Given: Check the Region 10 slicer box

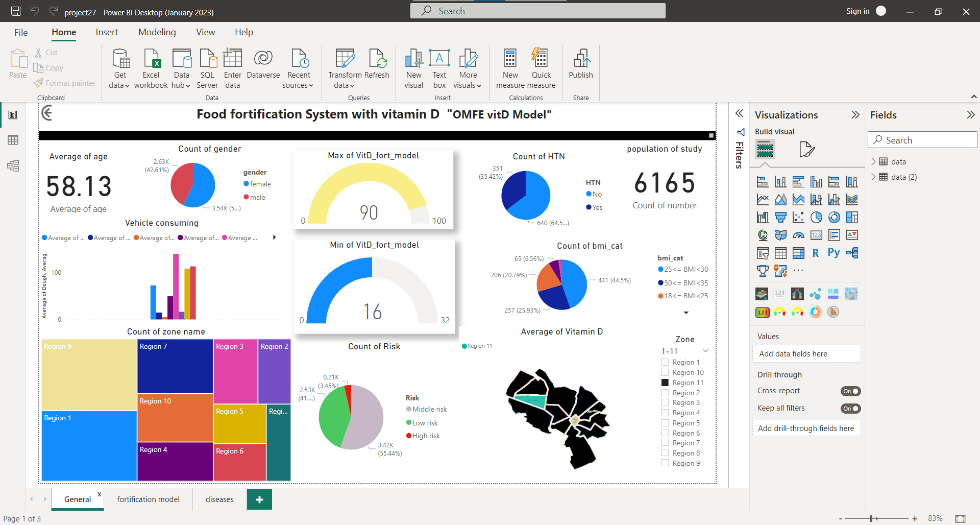Looking at the screenshot, I should click(665, 372).
